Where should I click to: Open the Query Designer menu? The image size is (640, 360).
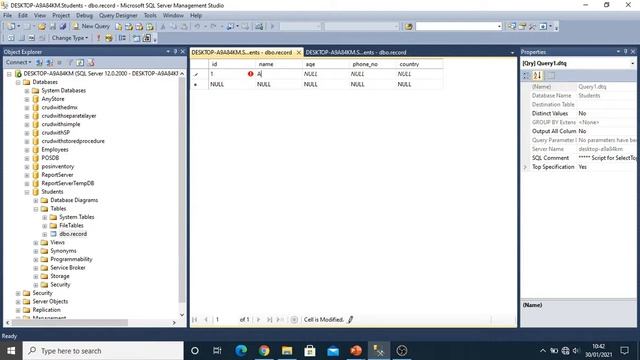(118, 16)
